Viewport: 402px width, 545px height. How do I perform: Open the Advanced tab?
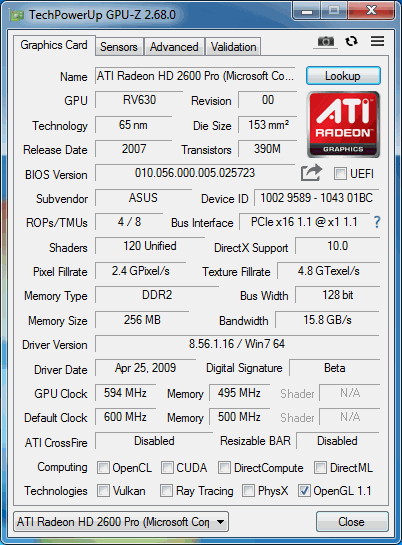[x=174, y=47]
